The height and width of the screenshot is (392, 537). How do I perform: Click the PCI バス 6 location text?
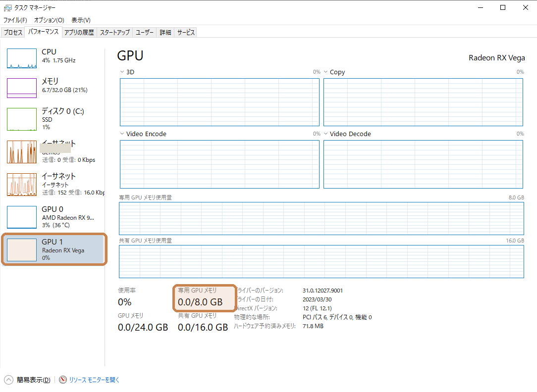coord(337,317)
